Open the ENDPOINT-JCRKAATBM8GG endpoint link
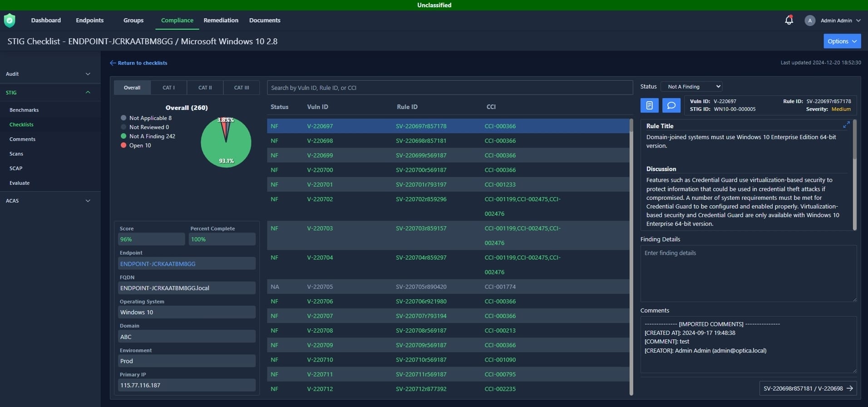The image size is (868, 407). click(158, 264)
